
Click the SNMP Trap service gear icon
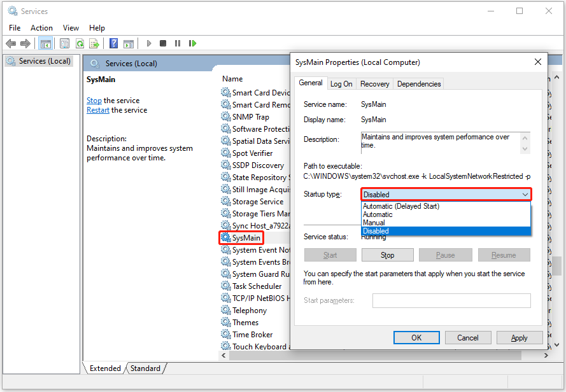click(x=226, y=116)
